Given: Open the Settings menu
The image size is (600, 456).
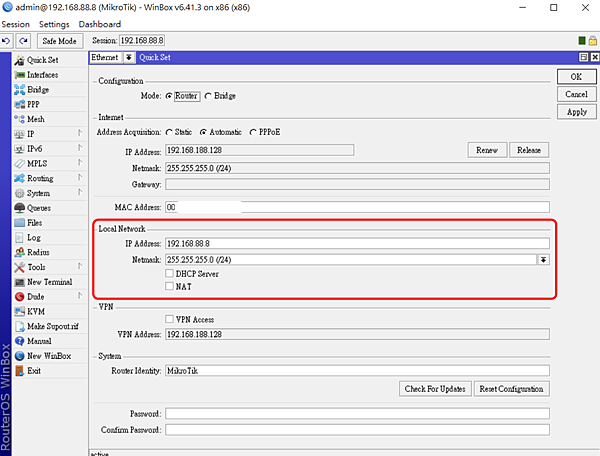Looking at the screenshot, I should 54,24.
